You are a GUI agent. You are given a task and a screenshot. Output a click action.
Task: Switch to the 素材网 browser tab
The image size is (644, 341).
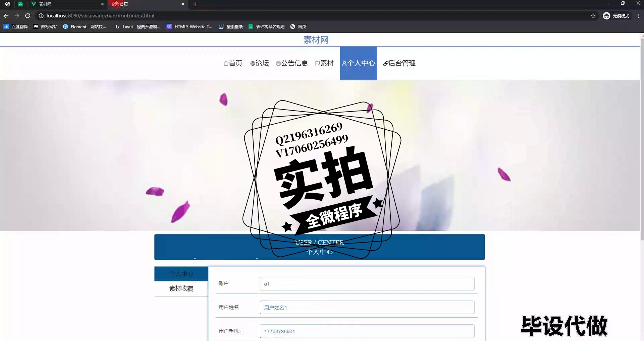[x=67, y=4]
